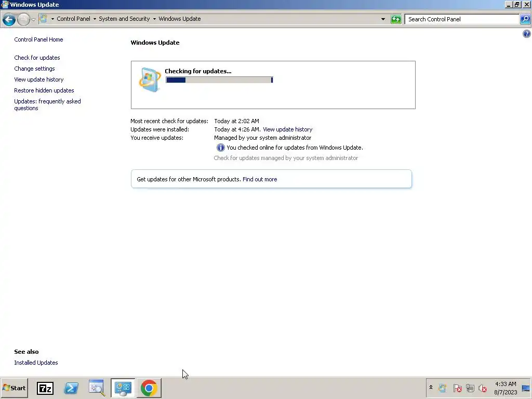The height and width of the screenshot is (399, 532).
Task: Open Restore hidden updates link
Action: pyautogui.click(x=44, y=90)
